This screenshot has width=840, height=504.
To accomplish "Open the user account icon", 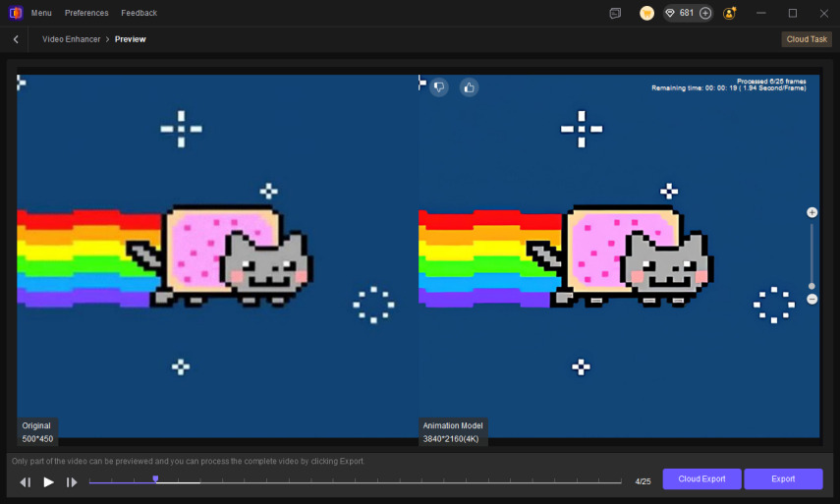I will (729, 13).
